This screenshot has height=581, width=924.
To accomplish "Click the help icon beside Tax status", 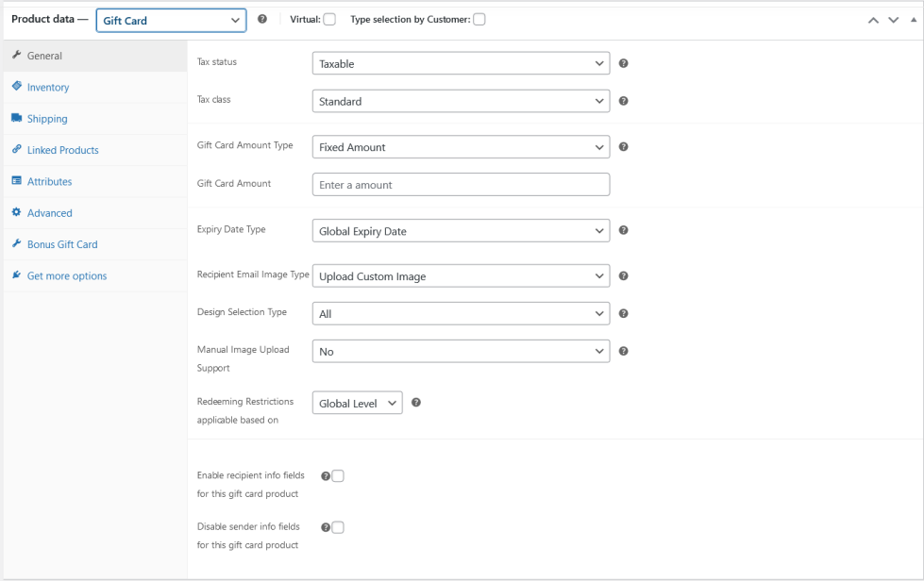I will point(623,64).
